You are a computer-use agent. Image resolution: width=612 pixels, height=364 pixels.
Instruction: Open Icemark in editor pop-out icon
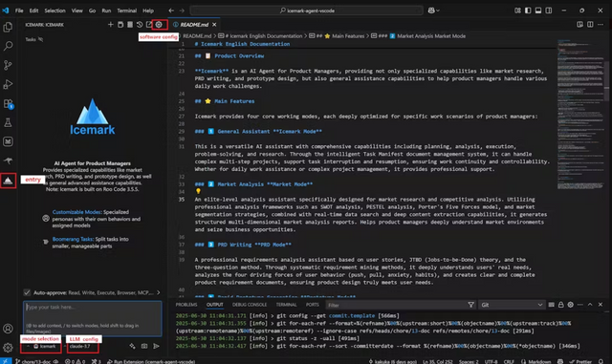pyautogui.click(x=149, y=25)
